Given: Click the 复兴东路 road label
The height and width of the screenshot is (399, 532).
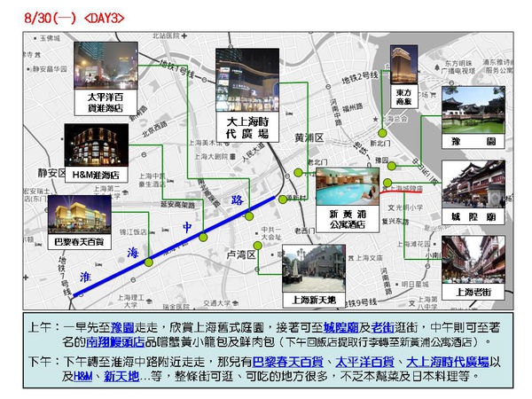Looking at the screenshot, I should pos(395,221).
